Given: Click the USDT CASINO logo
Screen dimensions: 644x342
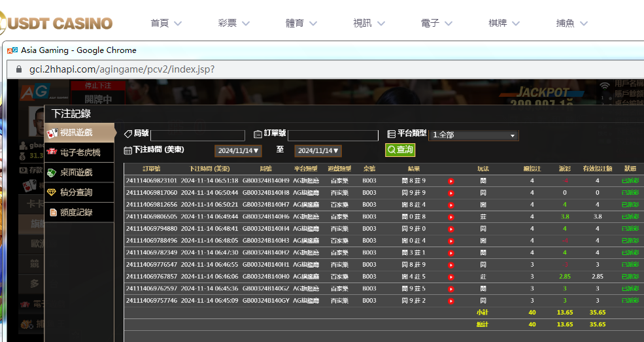Looking at the screenshot, I should pyautogui.click(x=58, y=24).
